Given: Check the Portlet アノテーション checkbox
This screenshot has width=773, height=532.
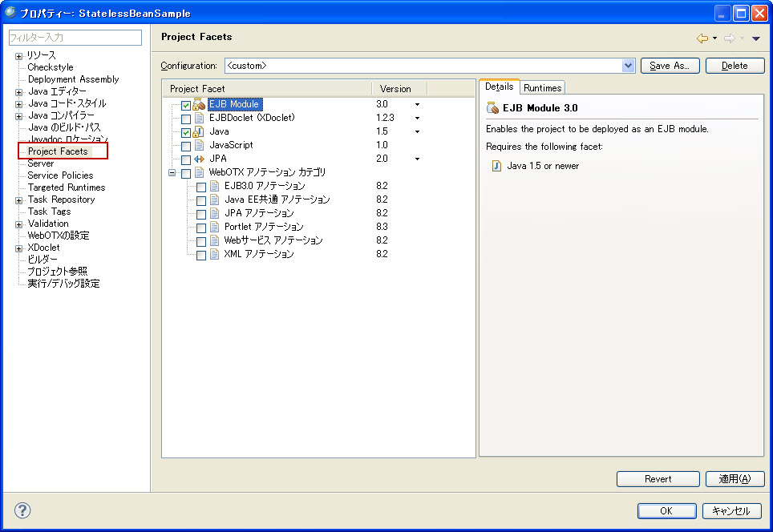Looking at the screenshot, I should (201, 228).
